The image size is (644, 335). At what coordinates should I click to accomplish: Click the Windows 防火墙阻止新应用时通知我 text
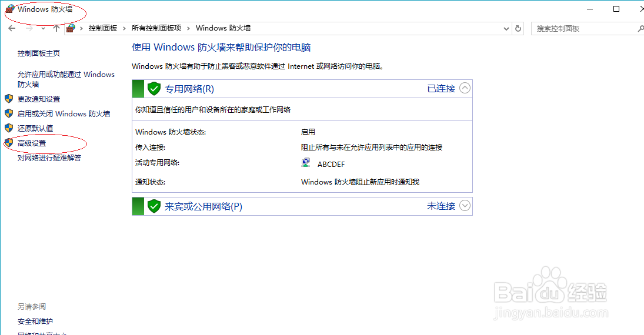360,182
